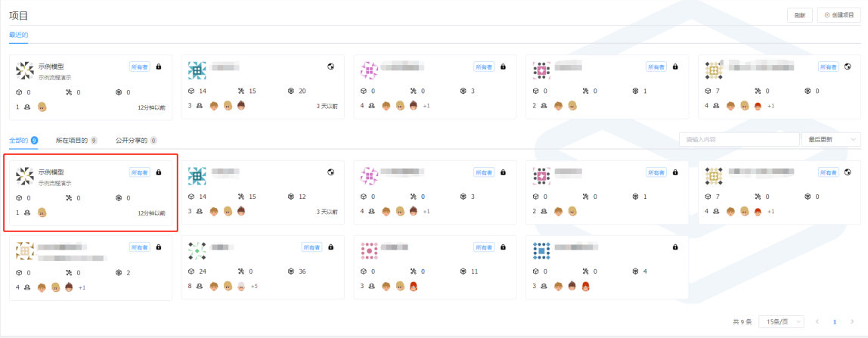The height and width of the screenshot is (338, 868).
Task: Click the previous page arrow in pagination
Action: [x=817, y=321]
